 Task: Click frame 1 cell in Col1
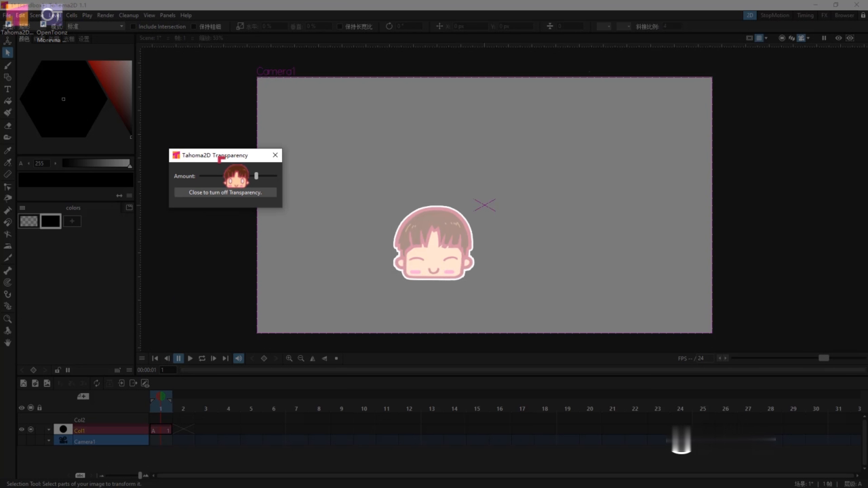(161, 430)
